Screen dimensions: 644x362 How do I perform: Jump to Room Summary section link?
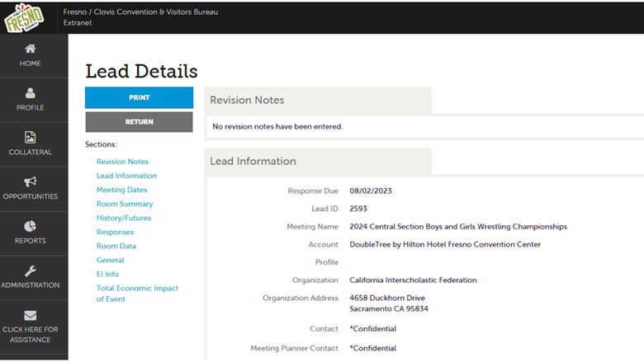pos(125,204)
